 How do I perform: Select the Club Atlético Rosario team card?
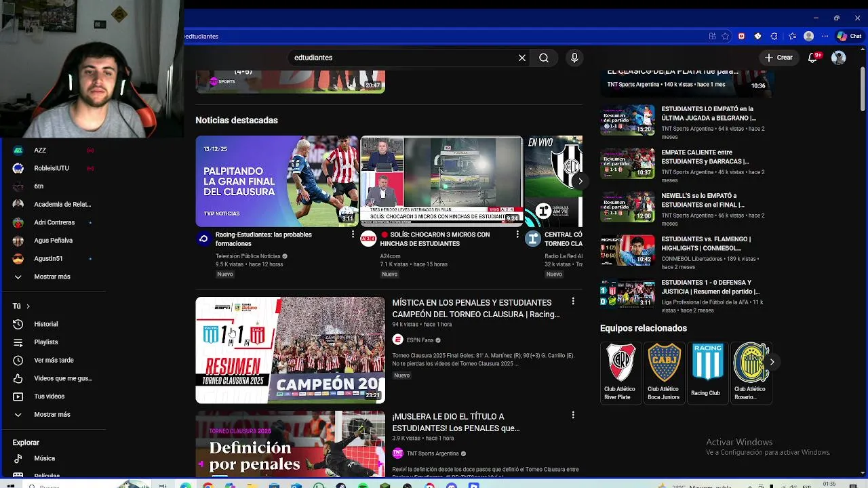click(750, 373)
